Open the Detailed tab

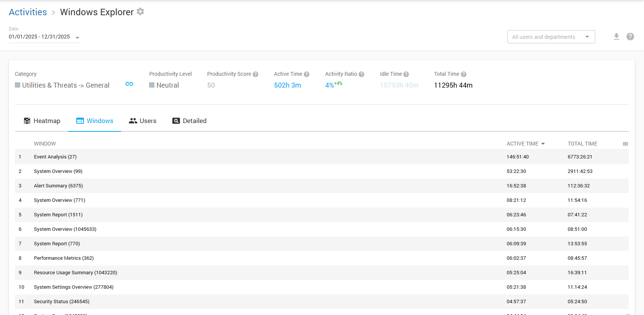[190, 121]
